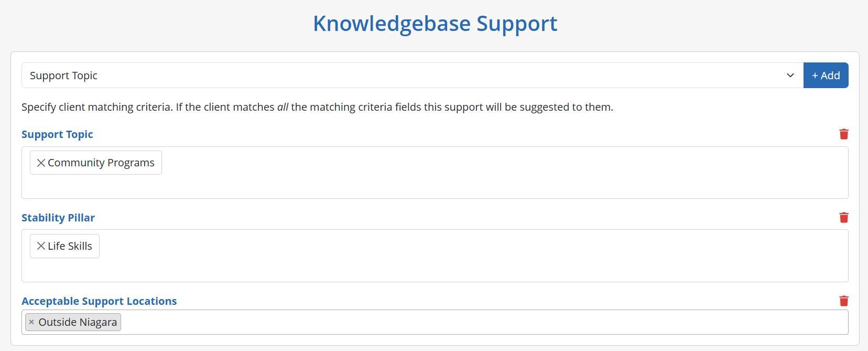The image size is (868, 351).
Task: Click the Knowledgebase Support page title
Action: click(x=435, y=24)
